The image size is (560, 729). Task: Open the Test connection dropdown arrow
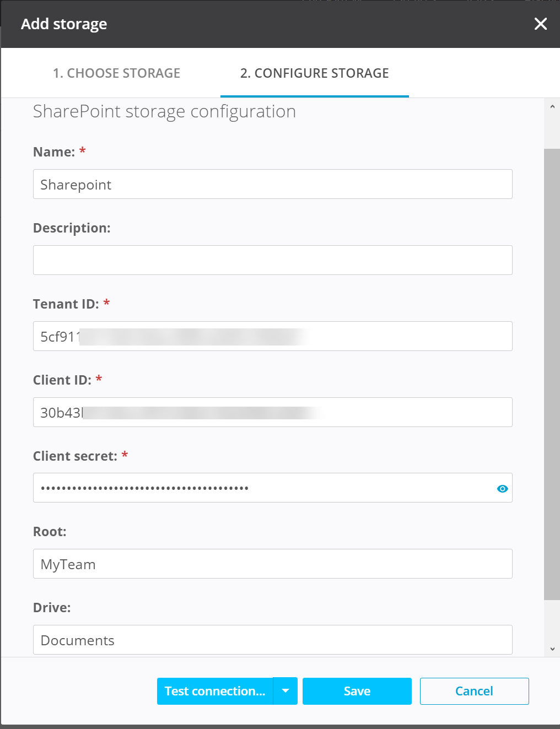coord(286,691)
